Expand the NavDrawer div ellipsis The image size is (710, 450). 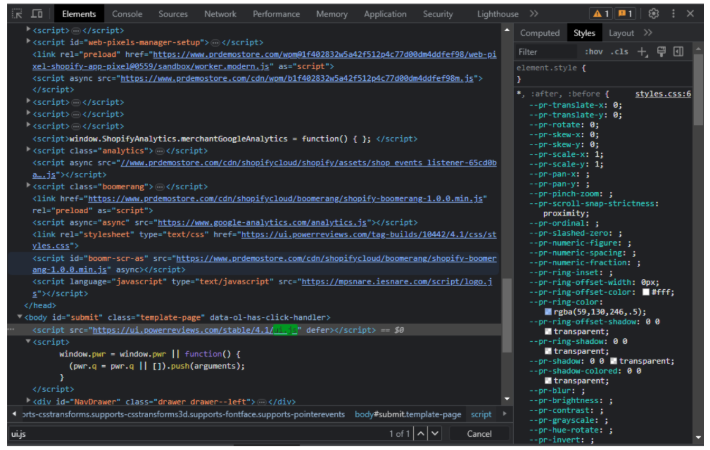261,402
